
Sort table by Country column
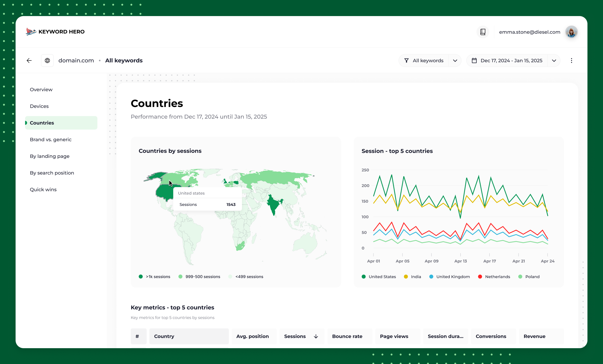pyautogui.click(x=189, y=336)
